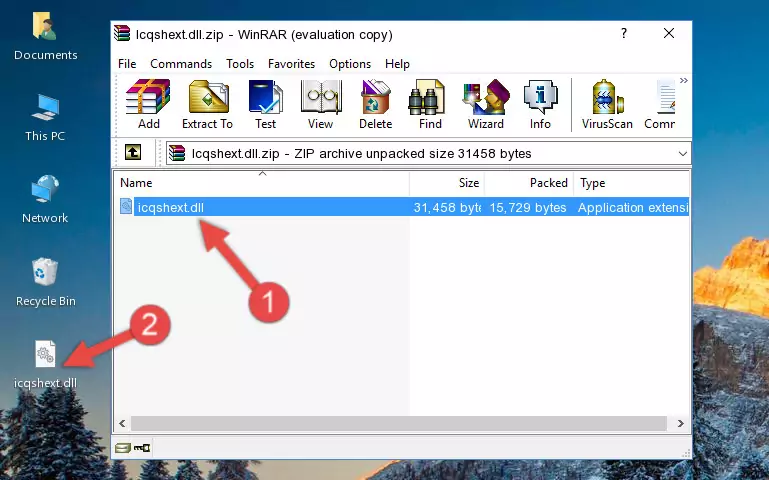Click the Add toolbar icon
Image resolution: width=769 pixels, height=480 pixels.
(148, 104)
